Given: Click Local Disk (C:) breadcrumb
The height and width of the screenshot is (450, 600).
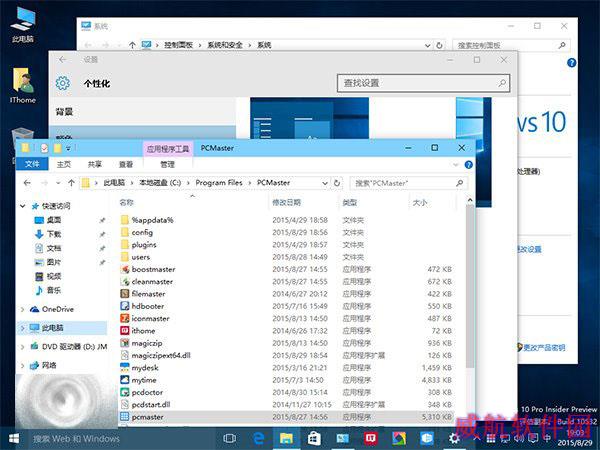Looking at the screenshot, I should click(160, 183).
